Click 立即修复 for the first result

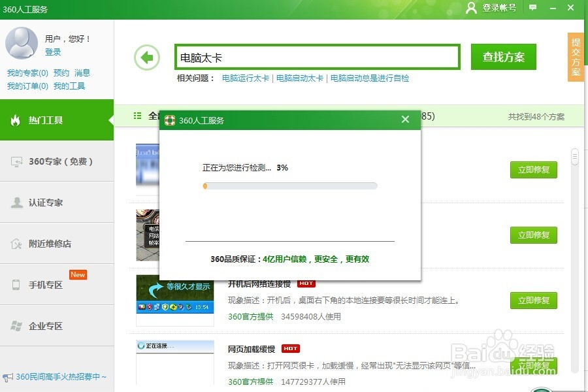(534, 170)
